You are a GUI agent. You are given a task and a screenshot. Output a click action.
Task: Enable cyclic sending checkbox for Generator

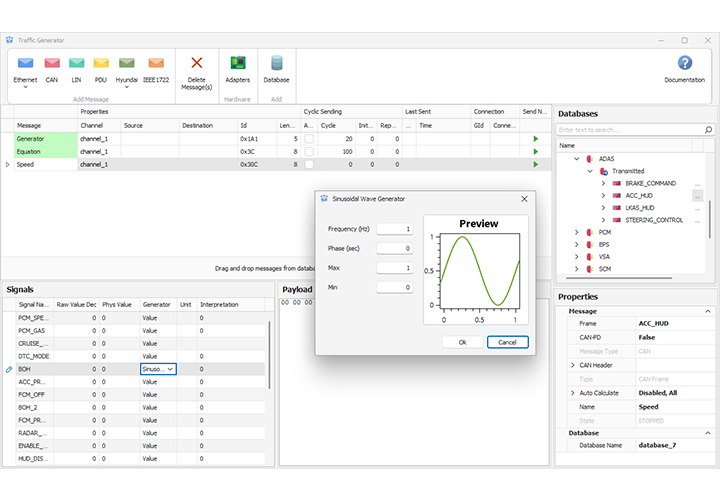[x=309, y=139]
